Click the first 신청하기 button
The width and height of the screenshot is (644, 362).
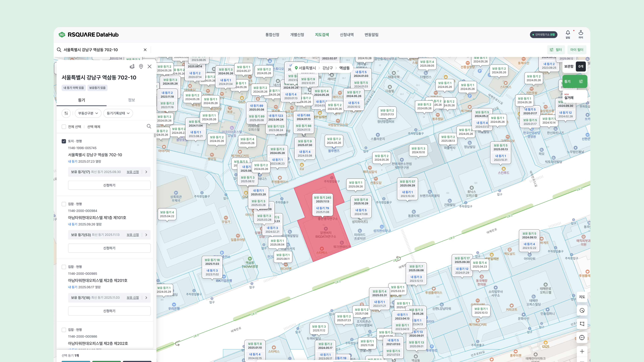[109, 185]
